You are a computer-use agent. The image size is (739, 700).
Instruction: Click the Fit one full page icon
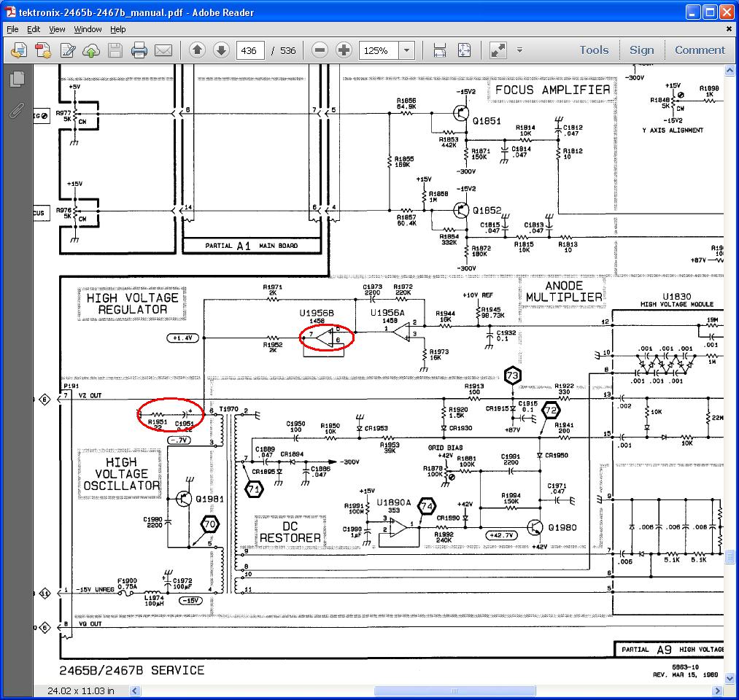pos(464,50)
